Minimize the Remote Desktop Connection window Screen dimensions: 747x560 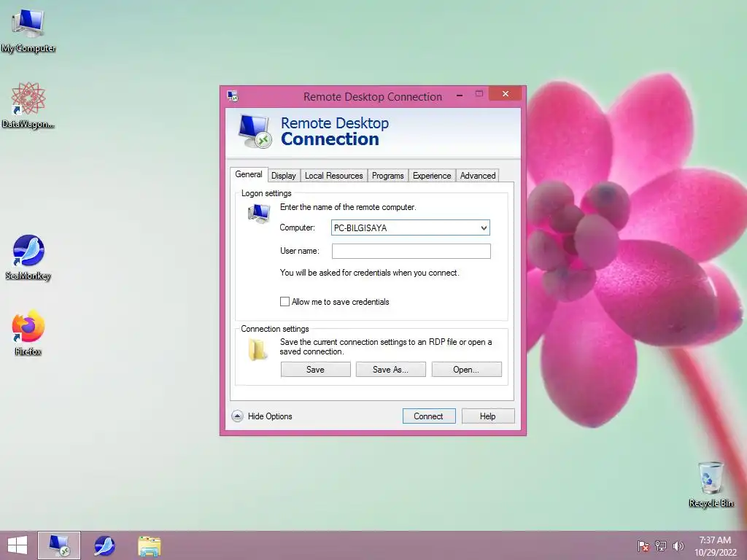pyautogui.click(x=460, y=96)
